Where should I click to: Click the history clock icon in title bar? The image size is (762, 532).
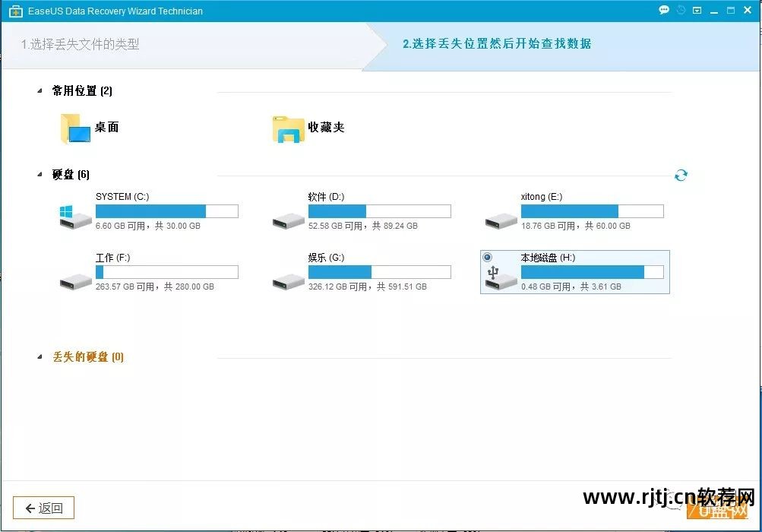[x=681, y=11]
